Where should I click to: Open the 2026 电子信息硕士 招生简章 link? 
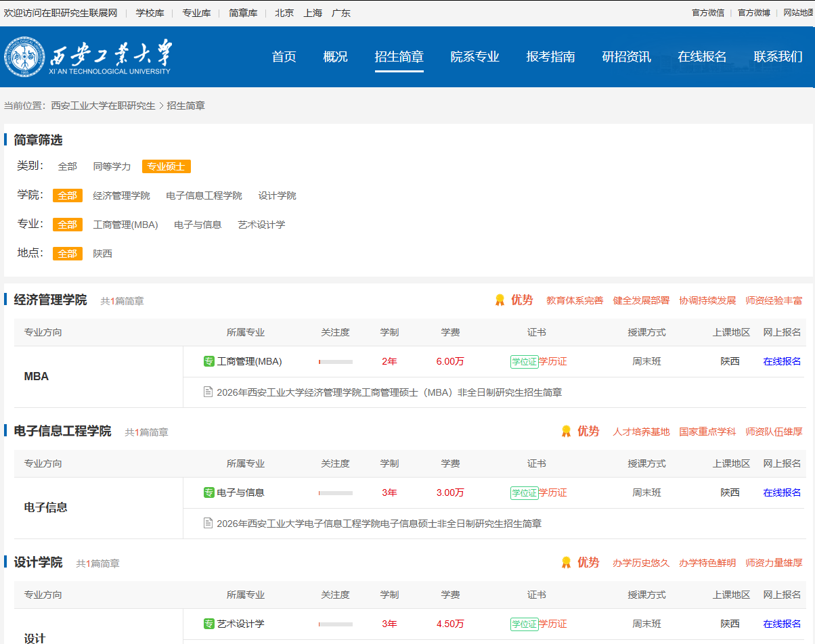point(379,524)
